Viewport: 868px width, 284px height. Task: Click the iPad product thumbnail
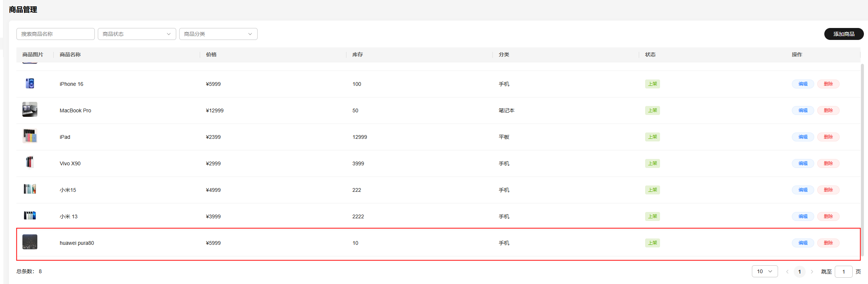click(x=30, y=136)
